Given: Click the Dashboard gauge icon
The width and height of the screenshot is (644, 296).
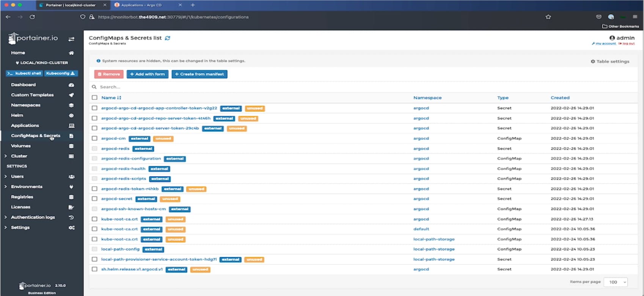Looking at the screenshot, I should click(71, 85).
